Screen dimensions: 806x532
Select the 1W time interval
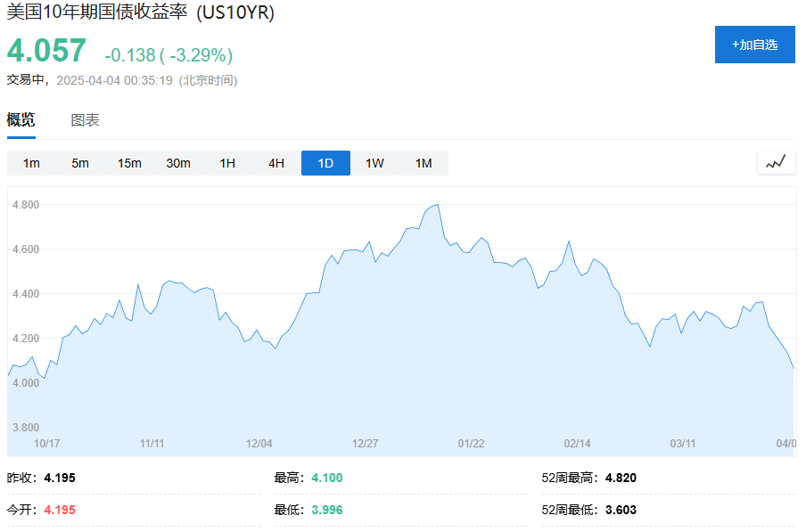click(x=374, y=163)
